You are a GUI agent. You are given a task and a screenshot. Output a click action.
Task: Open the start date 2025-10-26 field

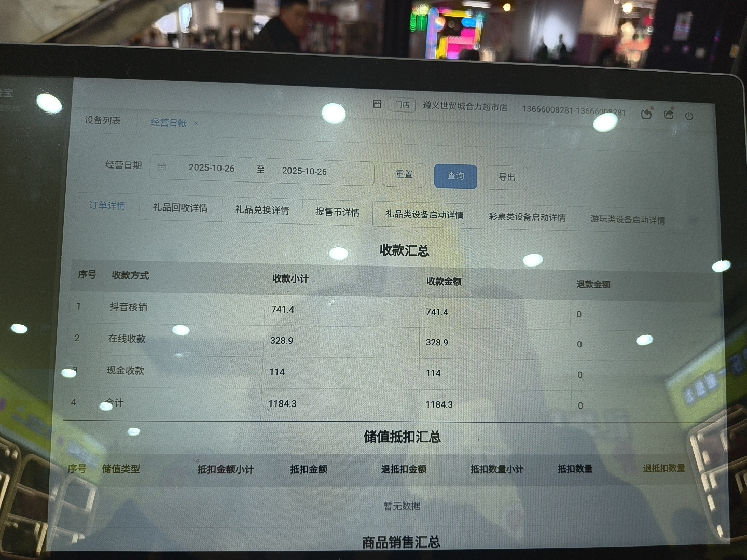coord(212,168)
